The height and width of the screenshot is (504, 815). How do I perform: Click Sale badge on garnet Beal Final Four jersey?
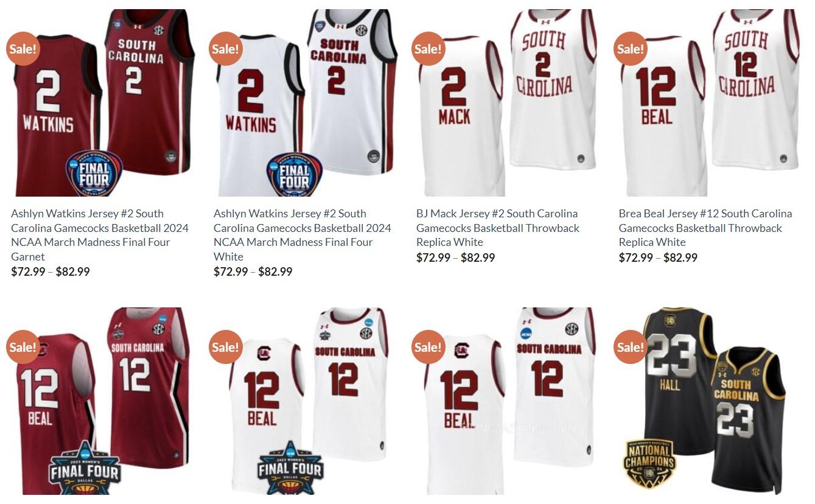tap(23, 346)
